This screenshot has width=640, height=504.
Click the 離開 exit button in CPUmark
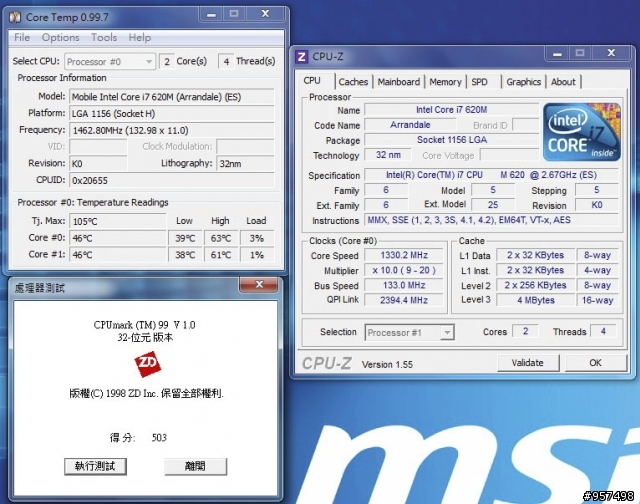[x=195, y=466]
